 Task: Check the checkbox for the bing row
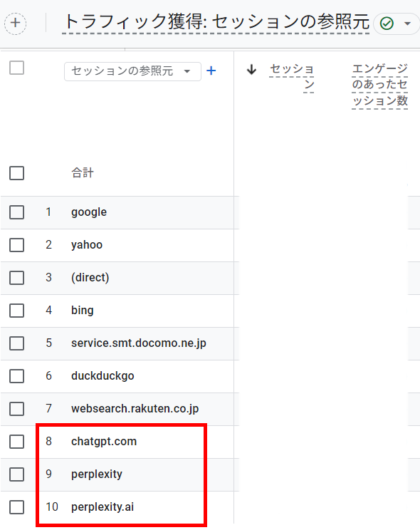(16, 311)
